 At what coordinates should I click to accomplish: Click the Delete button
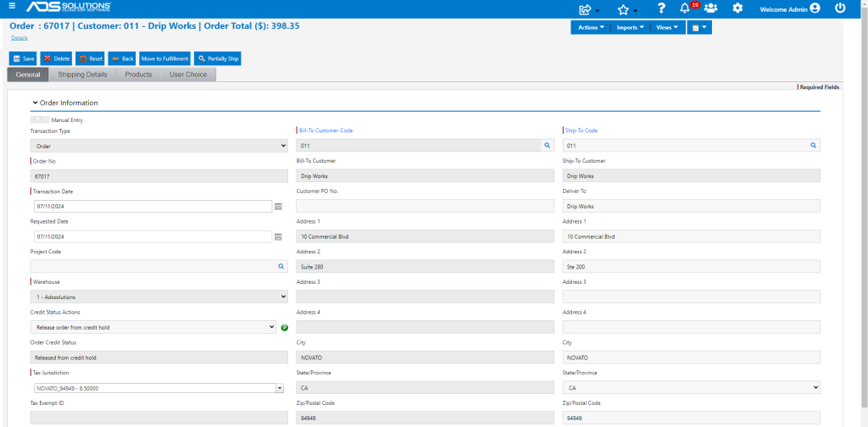tap(57, 58)
